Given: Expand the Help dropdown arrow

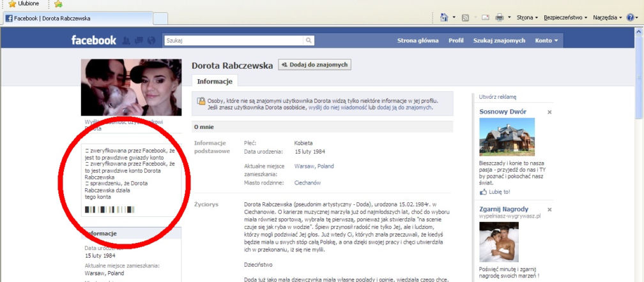Looking at the screenshot, I should pos(638,18).
